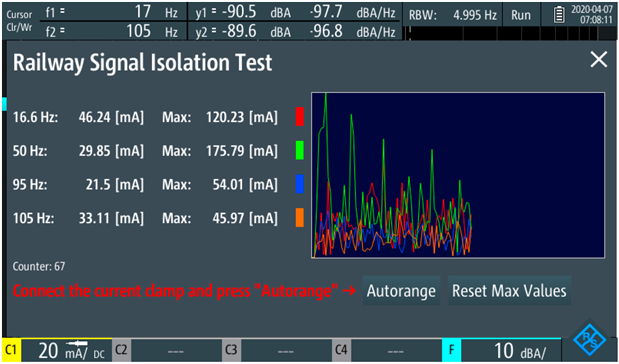Click the Autorange button
The height and width of the screenshot is (364, 619).
[x=401, y=291]
